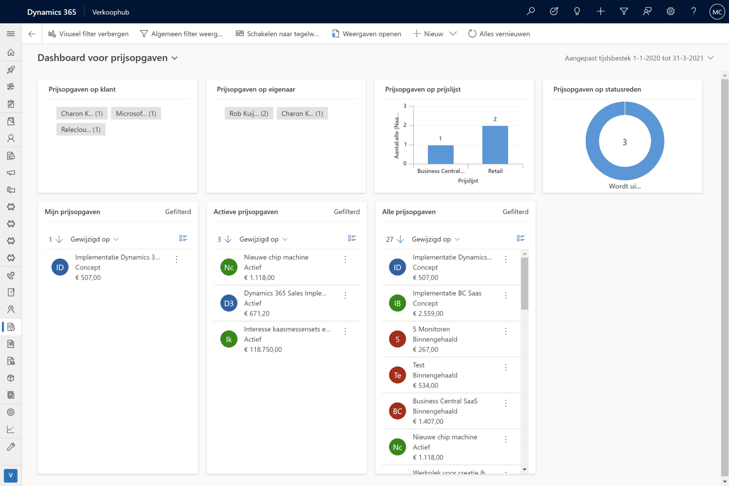729x486 pixels.
Task: Open the task flow checkmark icon
Action: (554, 11)
